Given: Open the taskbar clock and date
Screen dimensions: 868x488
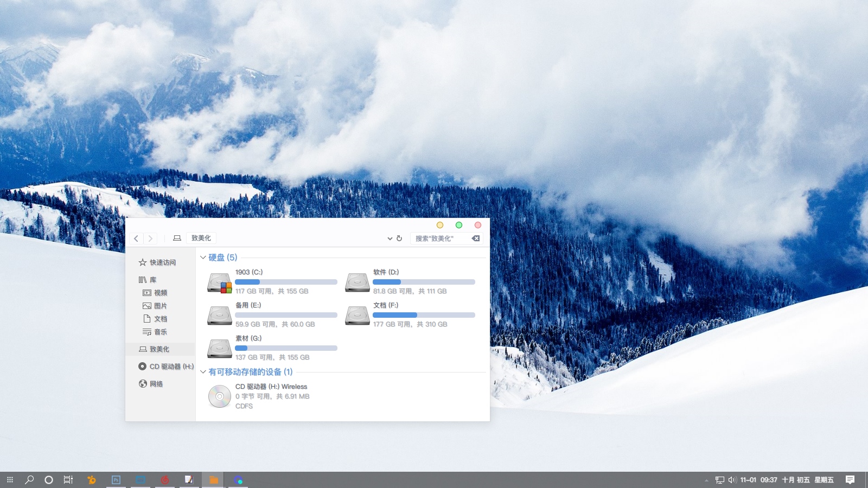Looking at the screenshot, I should pyautogui.click(x=787, y=480).
